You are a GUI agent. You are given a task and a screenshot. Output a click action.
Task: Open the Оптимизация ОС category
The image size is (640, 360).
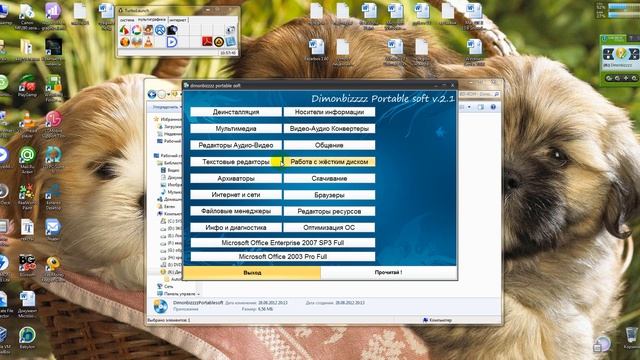click(x=329, y=228)
